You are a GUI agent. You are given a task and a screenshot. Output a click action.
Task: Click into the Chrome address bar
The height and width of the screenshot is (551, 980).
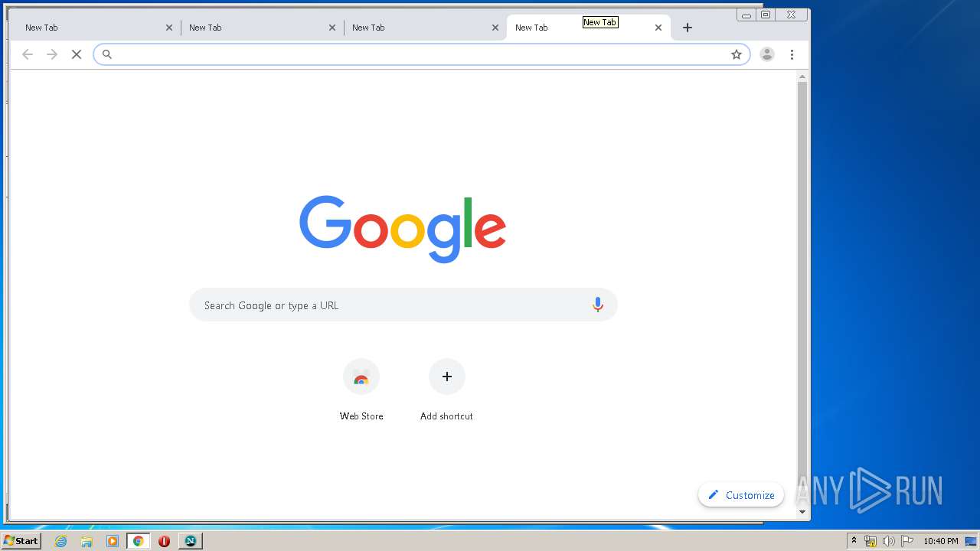point(421,54)
